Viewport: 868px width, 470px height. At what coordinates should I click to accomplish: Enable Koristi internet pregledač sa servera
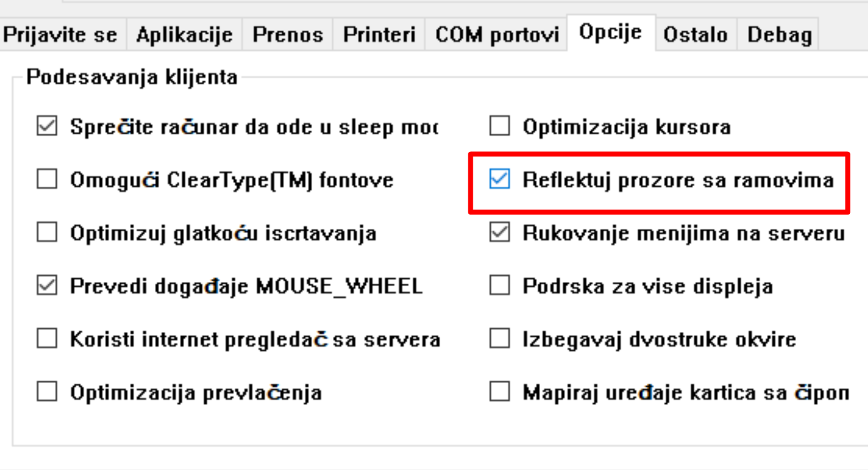point(47,340)
